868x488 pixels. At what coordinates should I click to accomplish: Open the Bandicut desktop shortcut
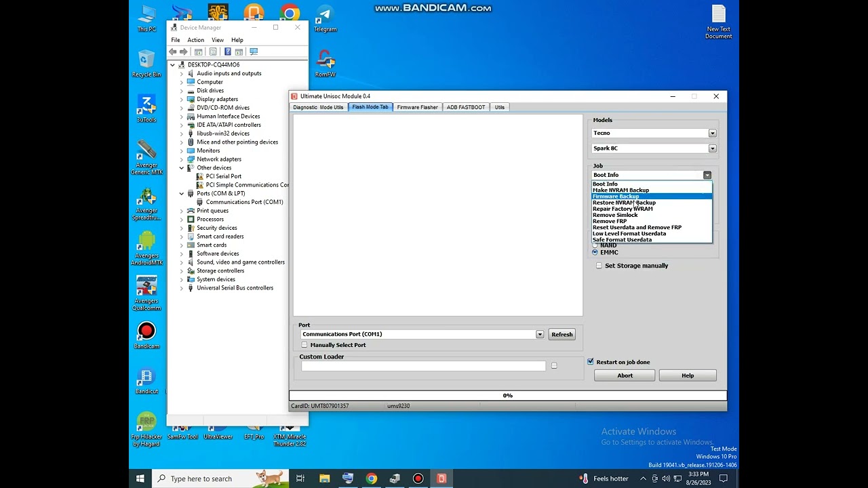[x=146, y=381]
